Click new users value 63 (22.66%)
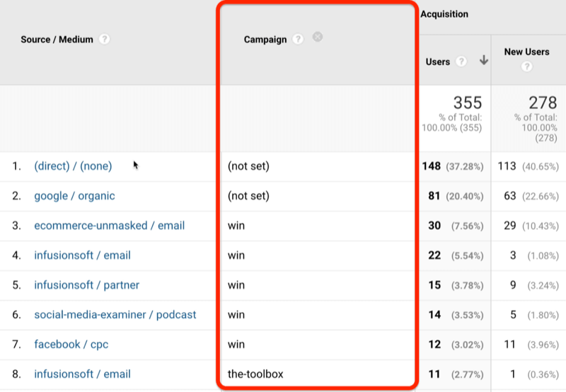 tap(531, 196)
